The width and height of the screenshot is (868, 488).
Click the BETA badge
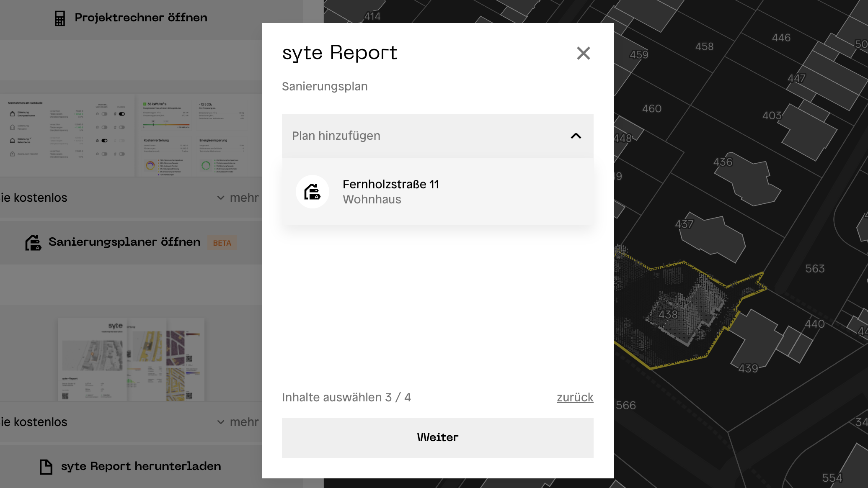[222, 243]
